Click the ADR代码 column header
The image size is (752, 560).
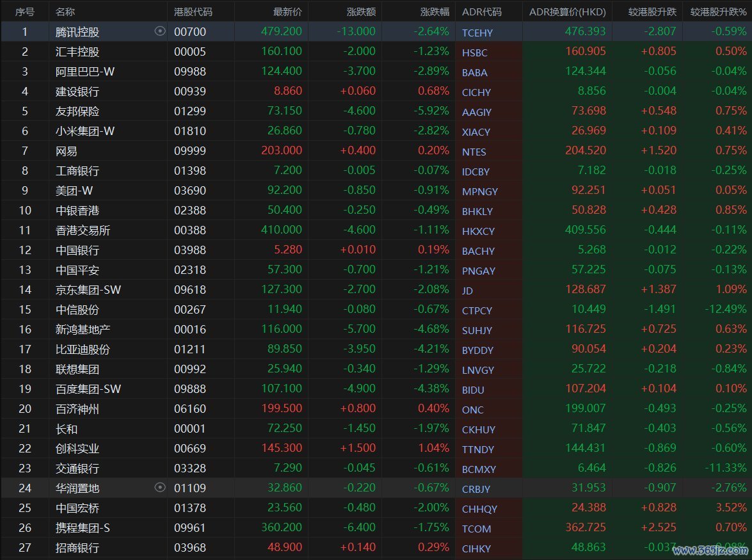click(481, 12)
